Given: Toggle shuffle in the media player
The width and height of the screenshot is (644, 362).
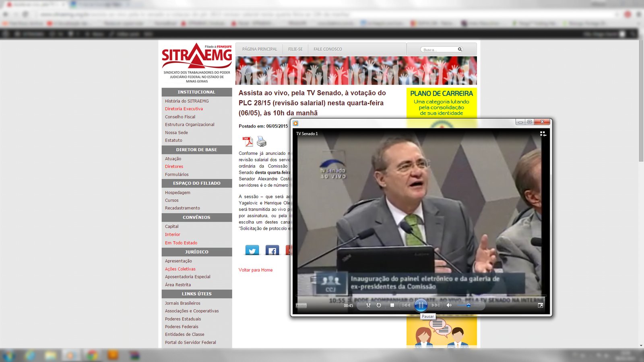Looking at the screenshot, I should click(x=368, y=305).
